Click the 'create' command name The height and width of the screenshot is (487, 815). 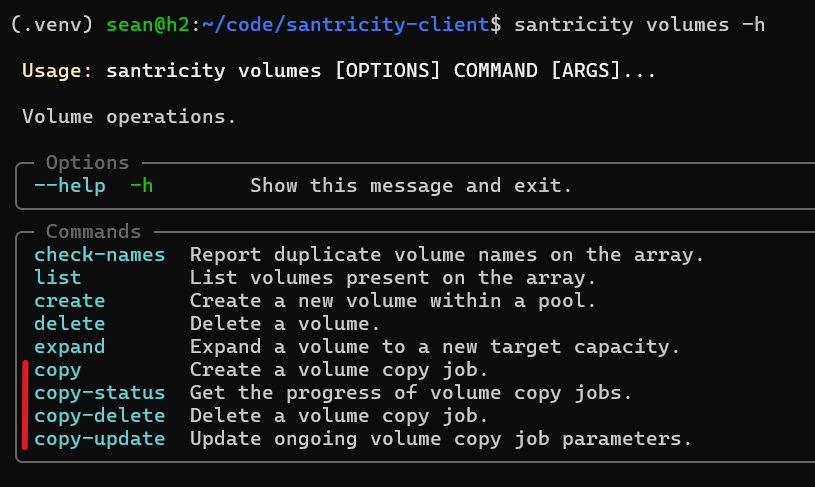70,300
